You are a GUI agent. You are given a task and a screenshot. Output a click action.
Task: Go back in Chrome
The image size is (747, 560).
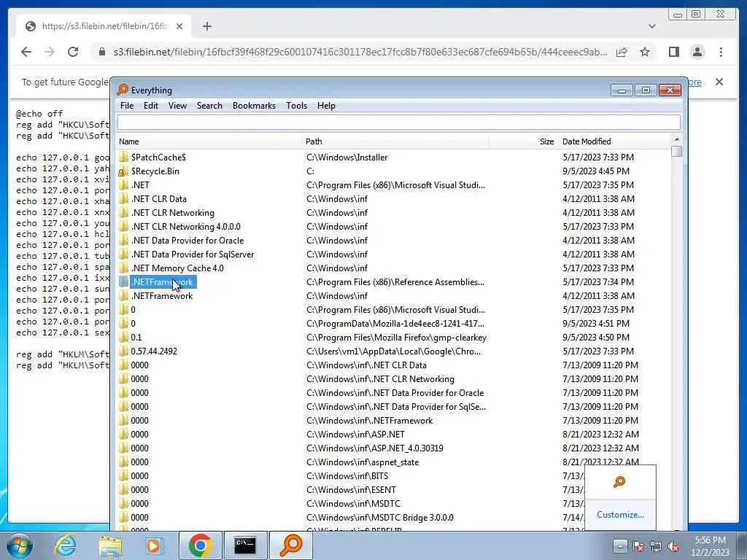pos(26,52)
